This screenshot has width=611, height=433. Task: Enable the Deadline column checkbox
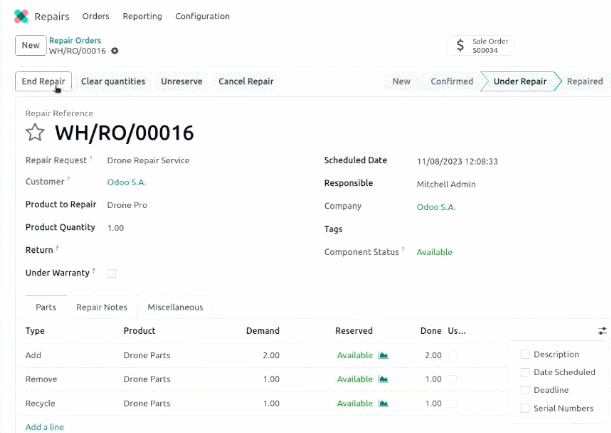(525, 390)
